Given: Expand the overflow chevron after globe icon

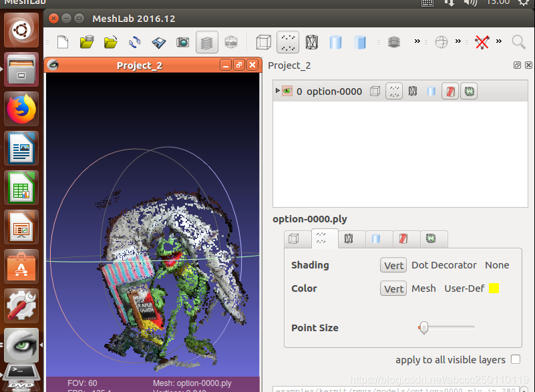Looking at the screenshot, I should pos(458,41).
